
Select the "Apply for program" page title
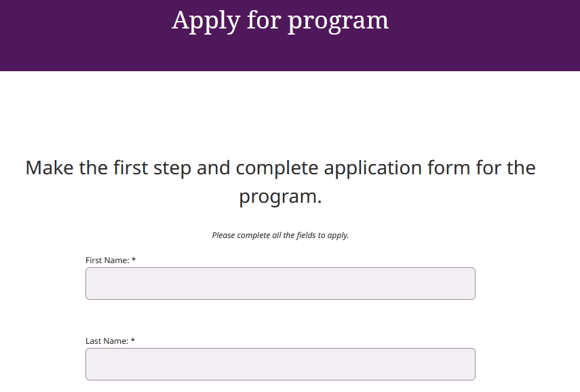tap(280, 20)
